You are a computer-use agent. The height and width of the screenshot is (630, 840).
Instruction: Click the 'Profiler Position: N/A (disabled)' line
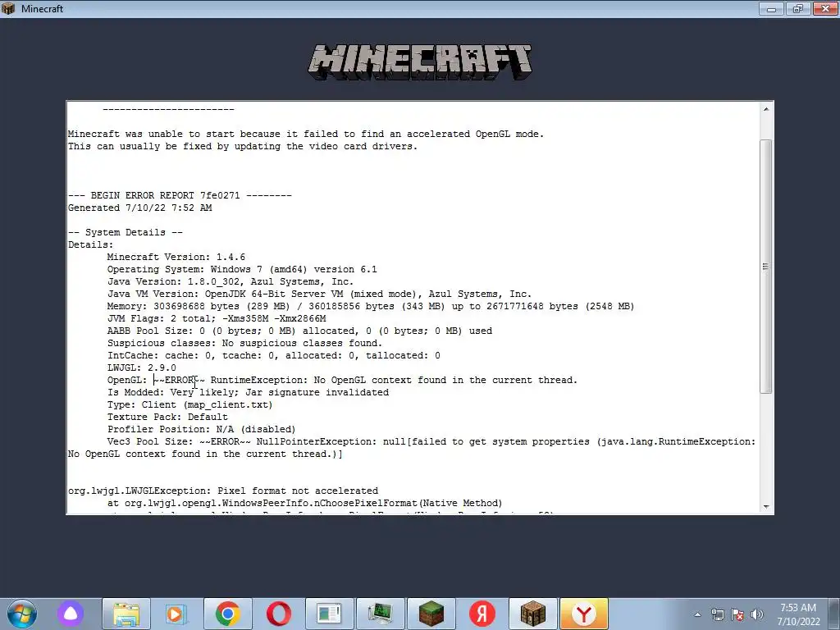[x=202, y=430]
